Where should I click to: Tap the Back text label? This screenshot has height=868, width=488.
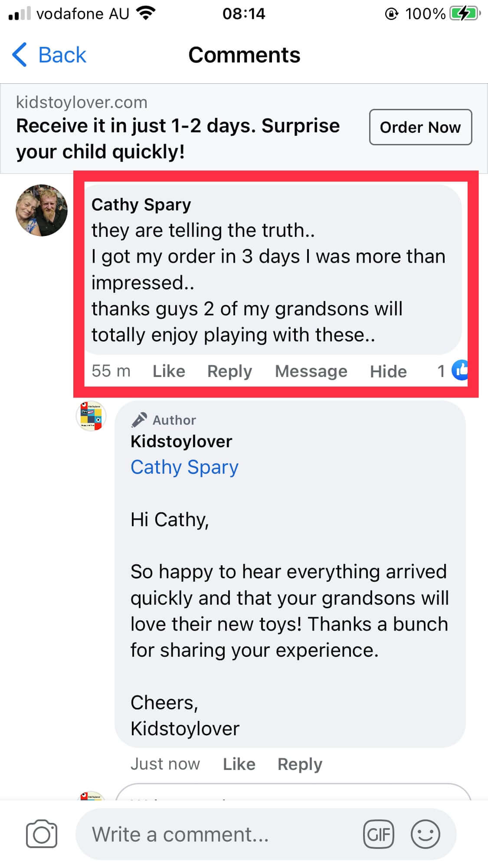coord(62,55)
